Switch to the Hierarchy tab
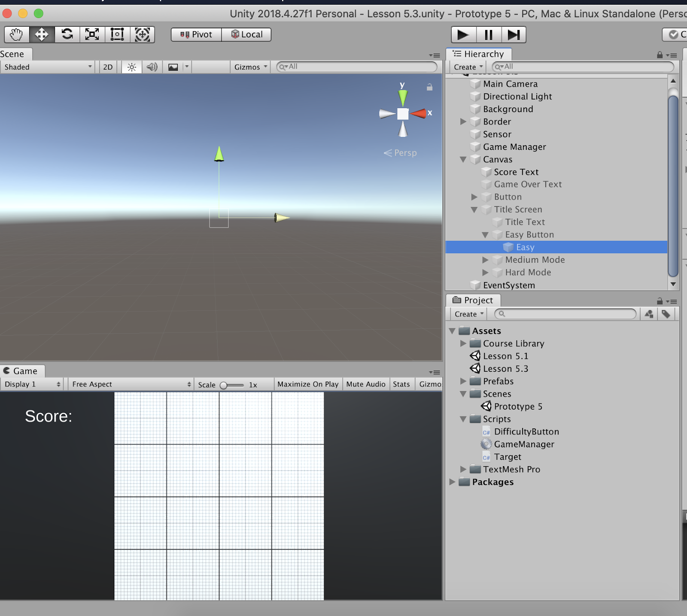The height and width of the screenshot is (616, 687). (479, 54)
